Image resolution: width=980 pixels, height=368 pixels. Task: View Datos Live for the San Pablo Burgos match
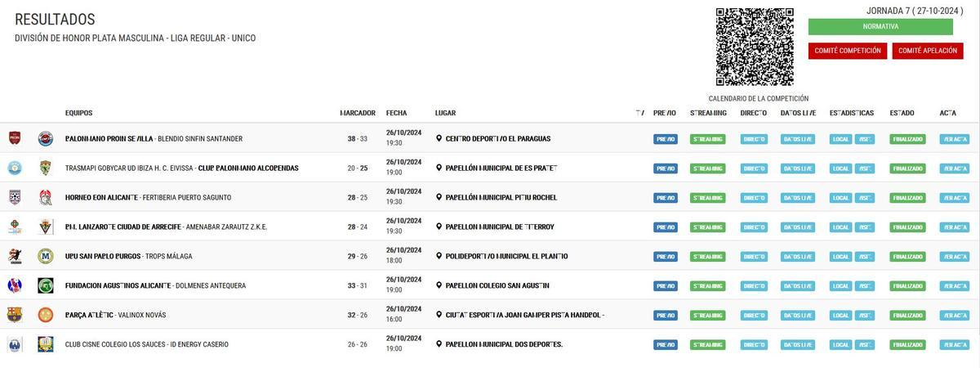pyautogui.click(x=798, y=257)
